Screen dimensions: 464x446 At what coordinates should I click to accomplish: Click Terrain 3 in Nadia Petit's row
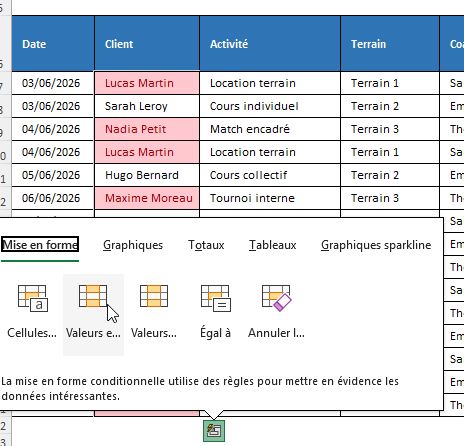point(390,129)
